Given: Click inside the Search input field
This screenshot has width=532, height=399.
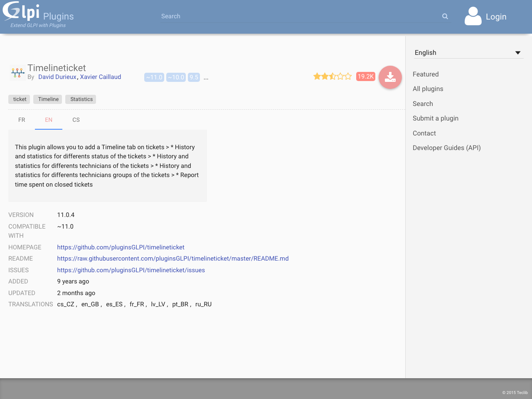Looking at the screenshot, I should tap(291, 16).
